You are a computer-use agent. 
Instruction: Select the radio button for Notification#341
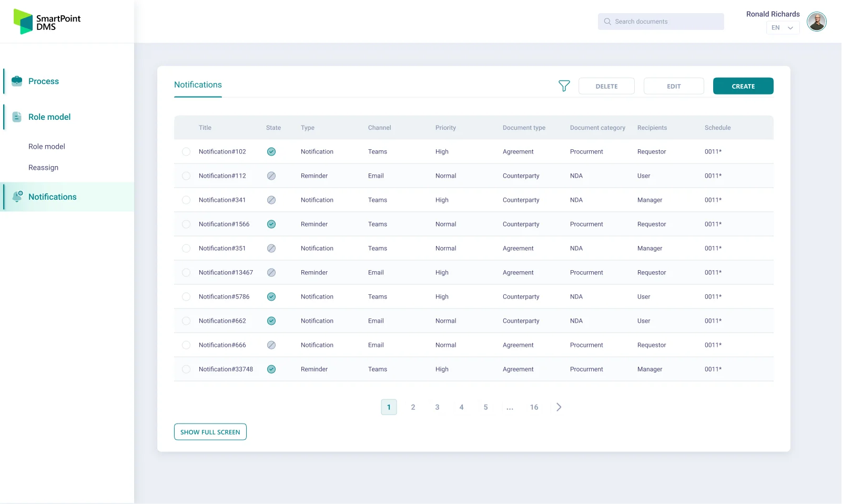186,200
